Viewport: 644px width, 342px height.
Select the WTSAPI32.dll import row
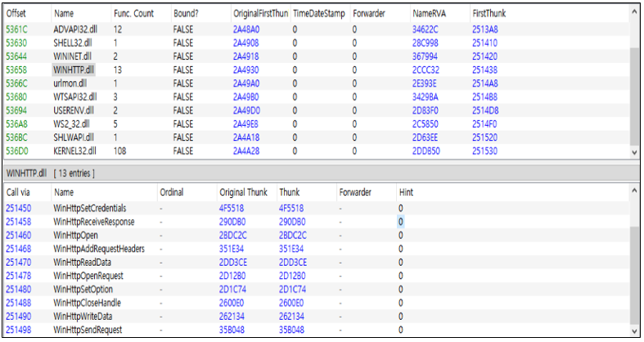click(316, 97)
